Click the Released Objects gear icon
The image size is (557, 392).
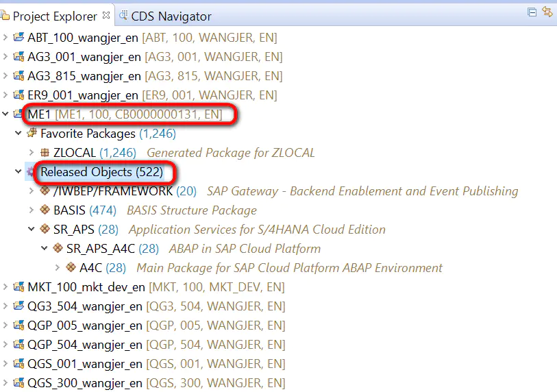click(31, 171)
